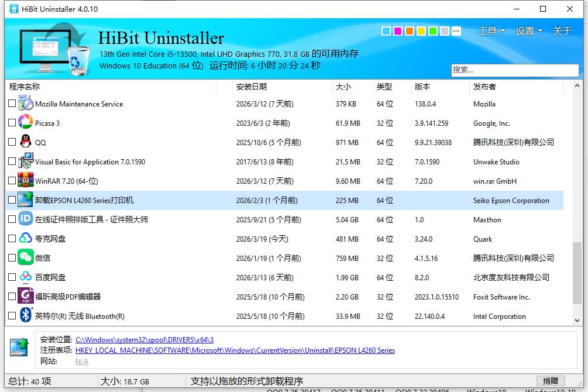Screen dimensions: 588x392
Task: Tick the checkbox for Picasa 3
Action: pyautogui.click(x=12, y=123)
